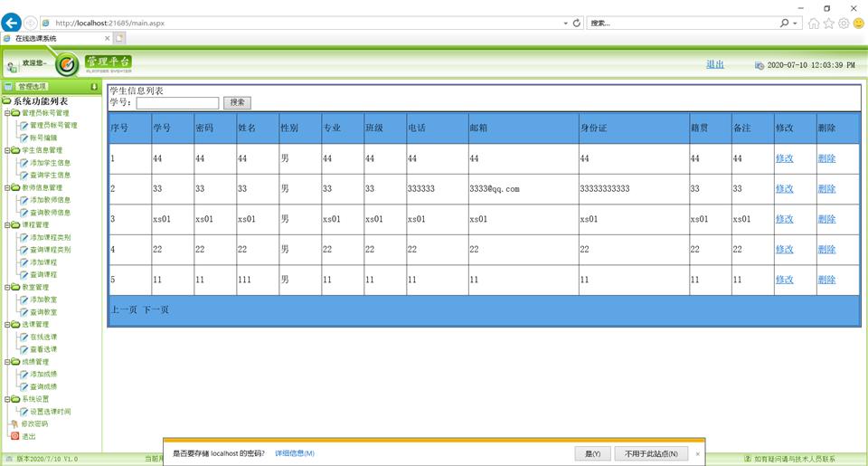868x466 pixels.
Task: Click 修改 link for student xs01
Action: pos(784,219)
